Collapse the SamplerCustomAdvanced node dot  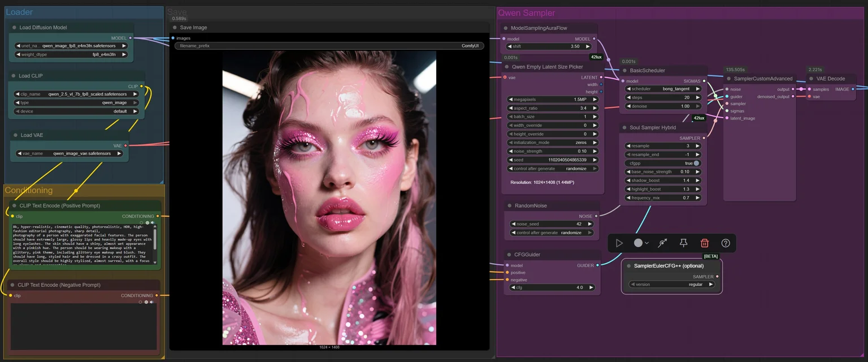click(x=729, y=79)
